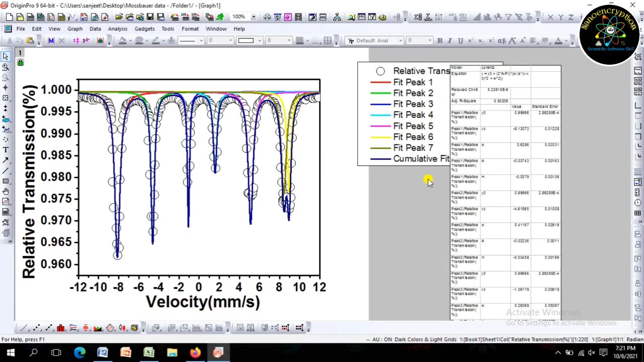Image resolution: width=644 pixels, height=362 pixels.
Task: Open the Graph menu
Action: coord(74,29)
